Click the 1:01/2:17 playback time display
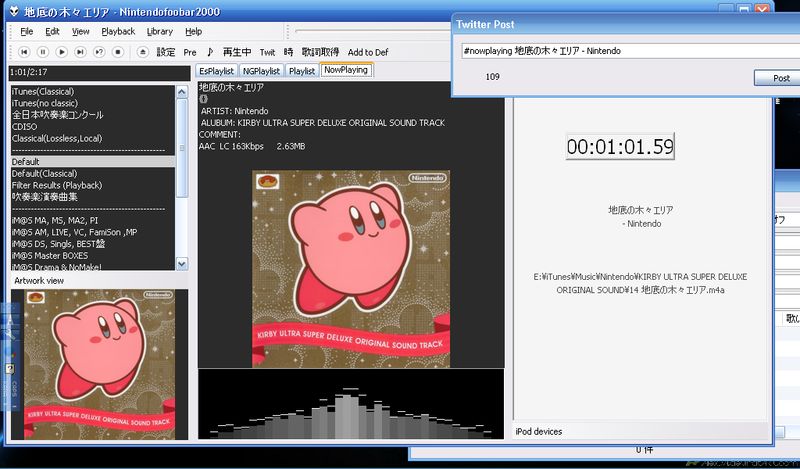 (x=100, y=72)
